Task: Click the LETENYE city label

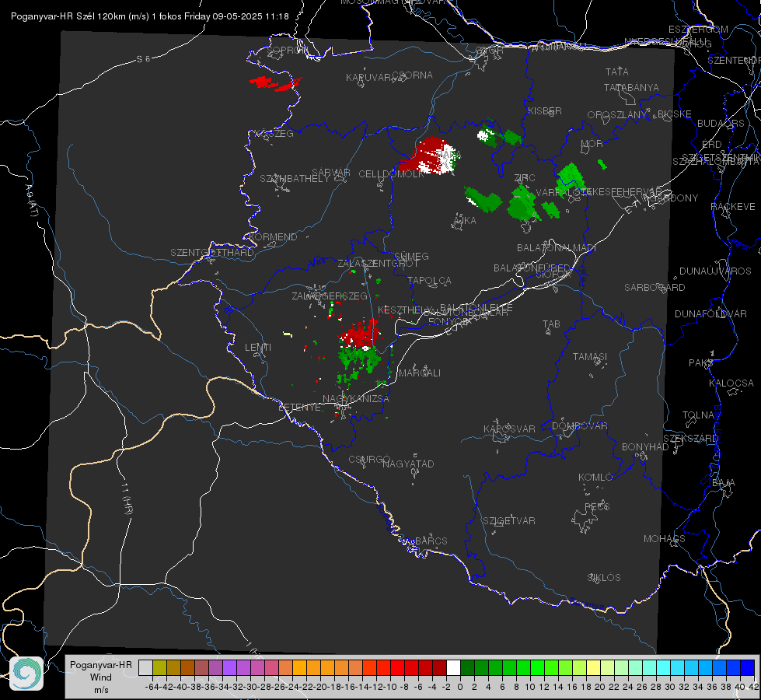Action: coord(299,408)
